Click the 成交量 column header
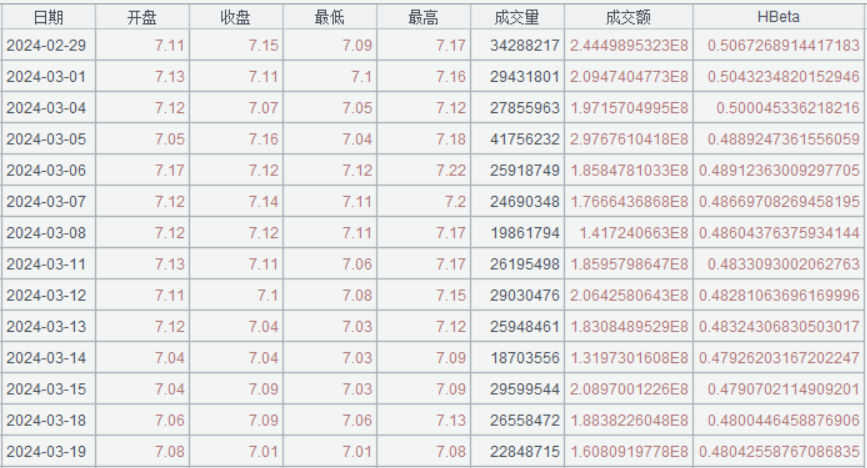The height and width of the screenshot is (468, 867). coord(517,17)
